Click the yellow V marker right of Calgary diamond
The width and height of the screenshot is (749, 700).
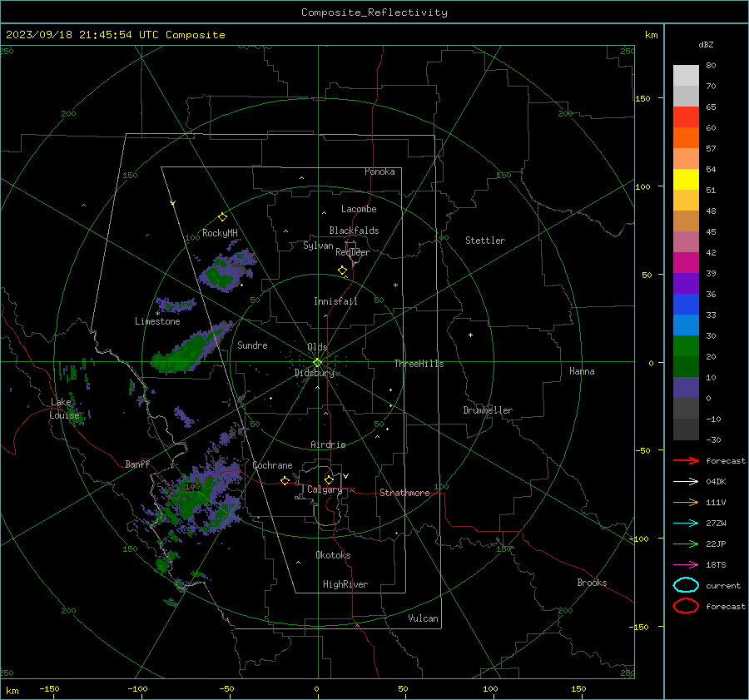(346, 476)
